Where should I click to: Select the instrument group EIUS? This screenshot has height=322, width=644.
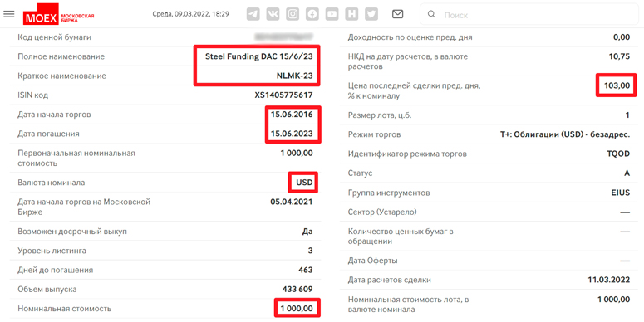click(x=621, y=193)
